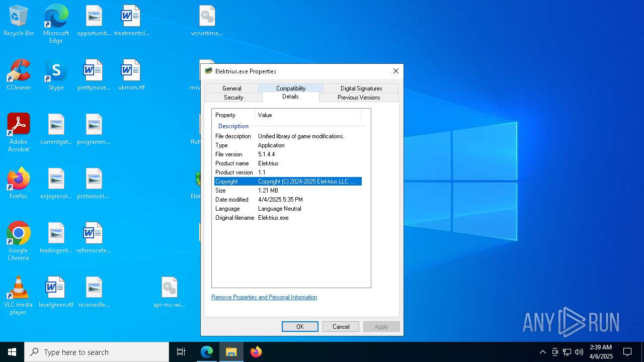The width and height of the screenshot is (644, 362).
Task: Switch to the General tab
Action: click(232, 88)
